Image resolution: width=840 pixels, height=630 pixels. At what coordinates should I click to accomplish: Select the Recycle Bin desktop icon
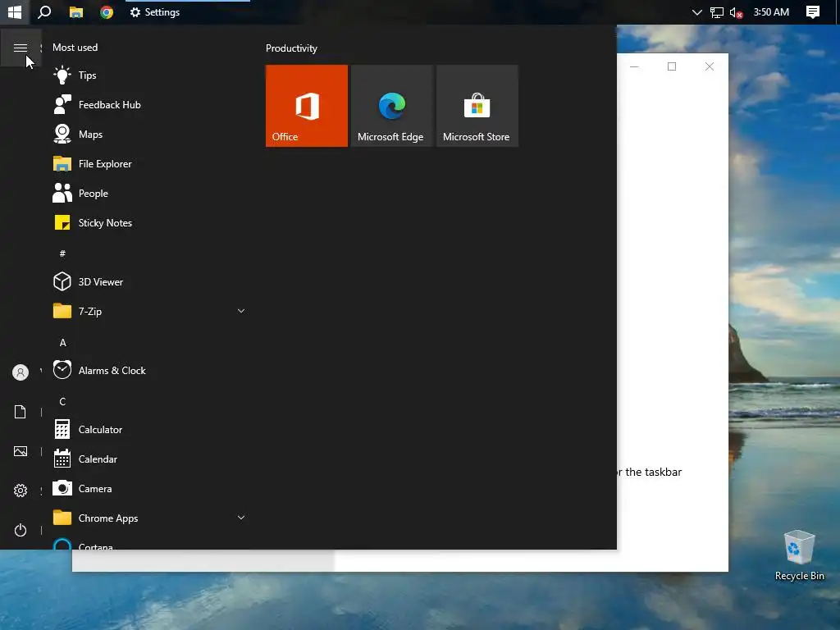[x=799, y=555]
